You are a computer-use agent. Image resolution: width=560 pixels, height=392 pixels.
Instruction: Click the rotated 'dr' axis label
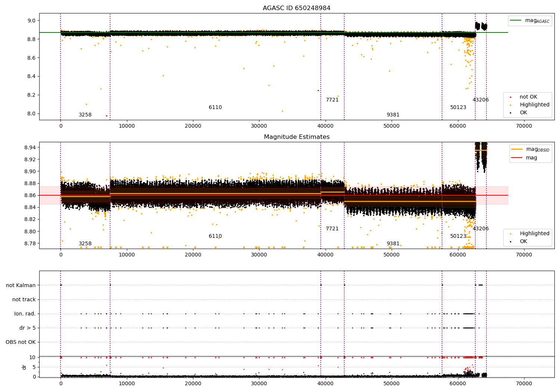[24, 367]
